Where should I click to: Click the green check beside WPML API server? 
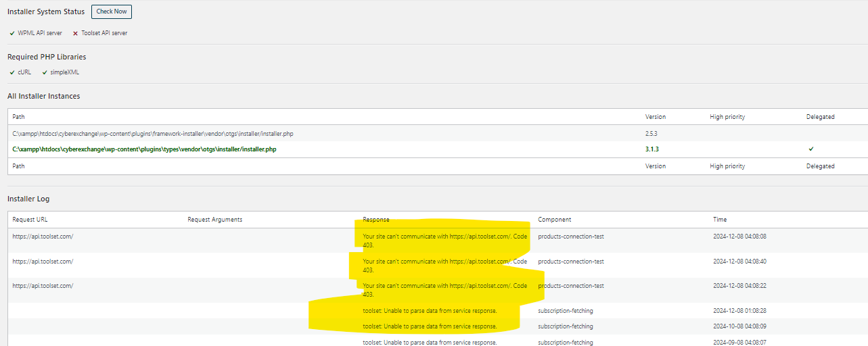coord(12,33)
